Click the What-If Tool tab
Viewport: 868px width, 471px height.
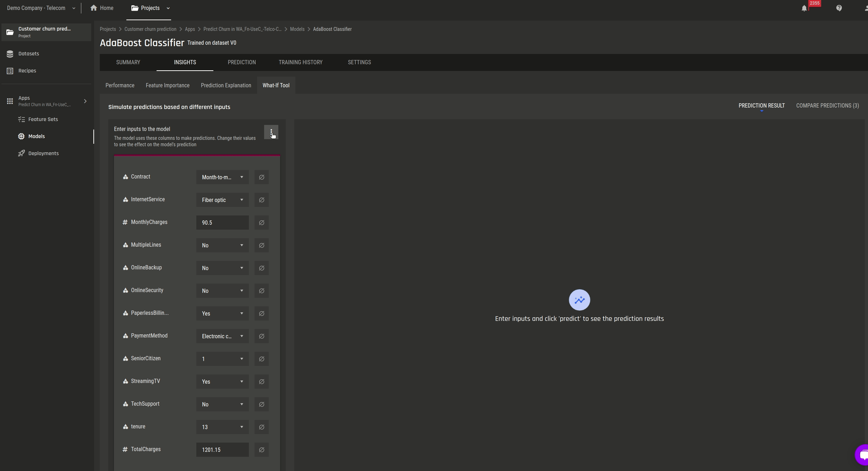[x=276, y=86]
